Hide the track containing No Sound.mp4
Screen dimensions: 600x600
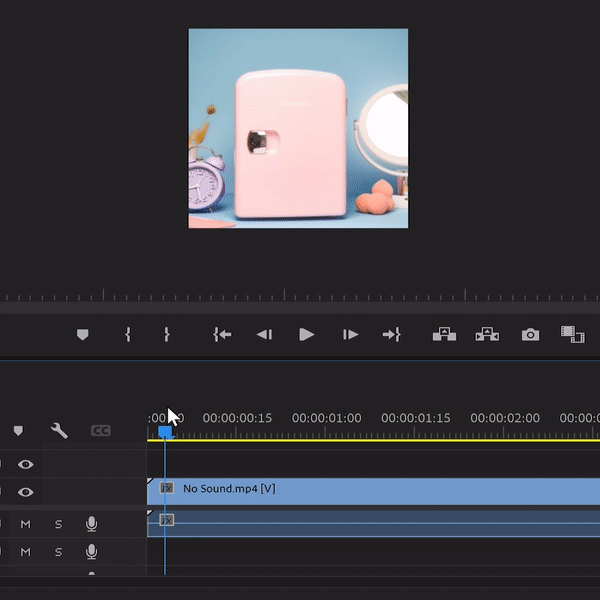[26, 492]
